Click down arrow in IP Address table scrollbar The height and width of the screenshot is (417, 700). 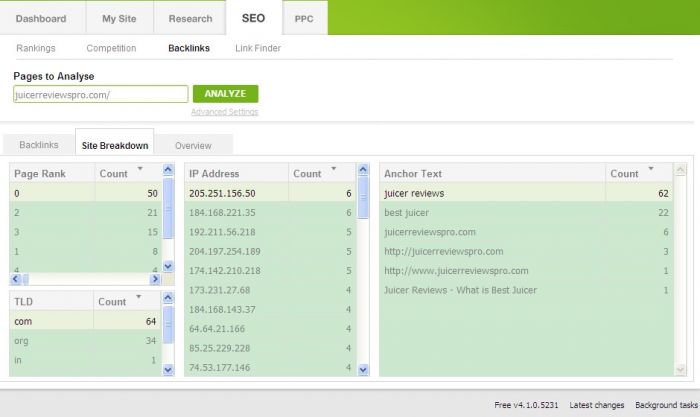pyautogui.click(x=363, y=370)
